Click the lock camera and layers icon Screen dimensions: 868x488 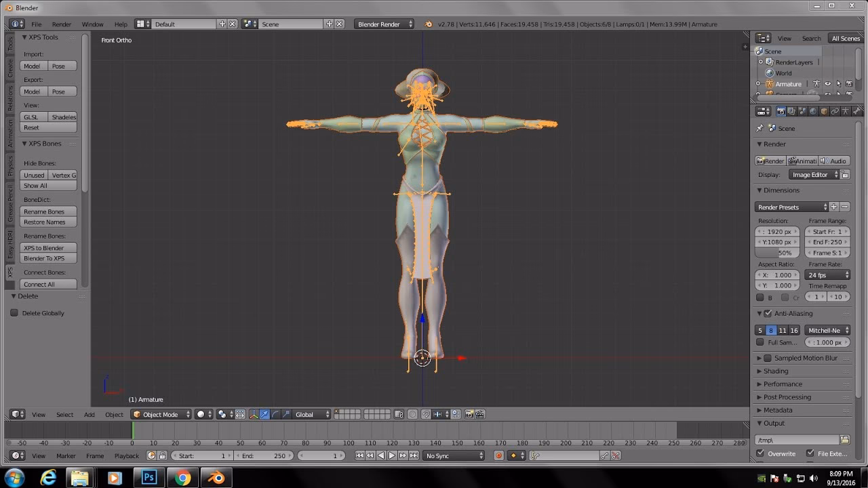399,414
